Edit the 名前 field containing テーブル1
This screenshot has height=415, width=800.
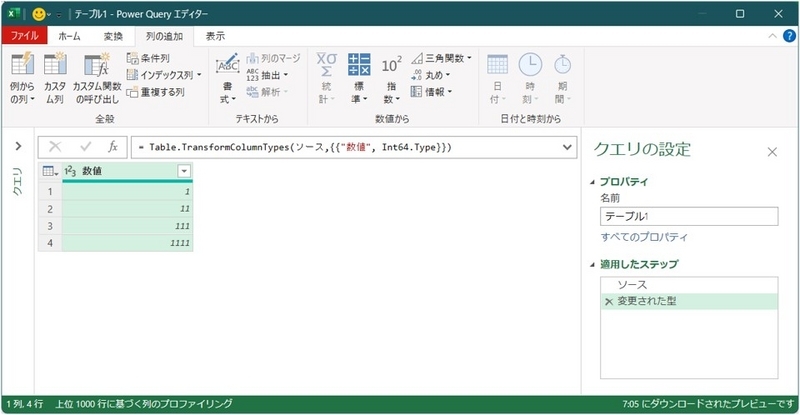pyautogui.click(x=689, y=216)
